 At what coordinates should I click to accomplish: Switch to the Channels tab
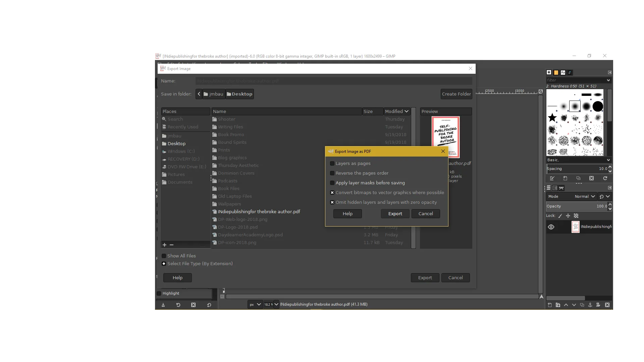coord(555,188)
